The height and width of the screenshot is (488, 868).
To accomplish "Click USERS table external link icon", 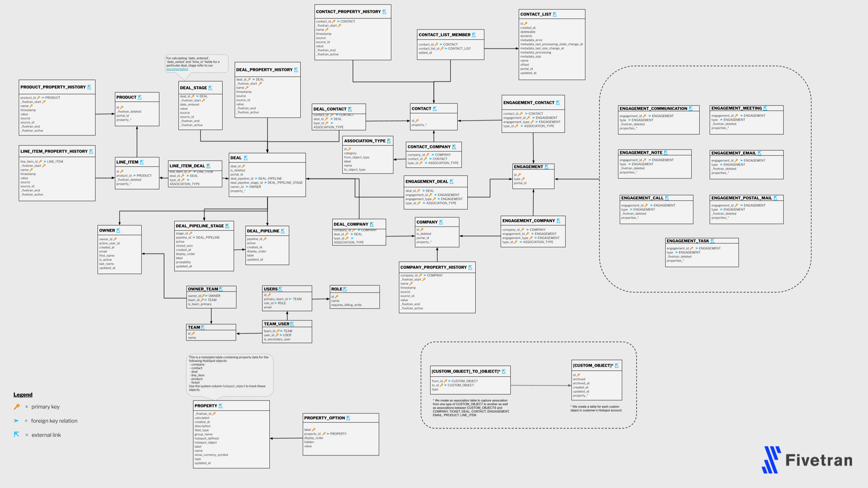I will click(x=281, y=289).
